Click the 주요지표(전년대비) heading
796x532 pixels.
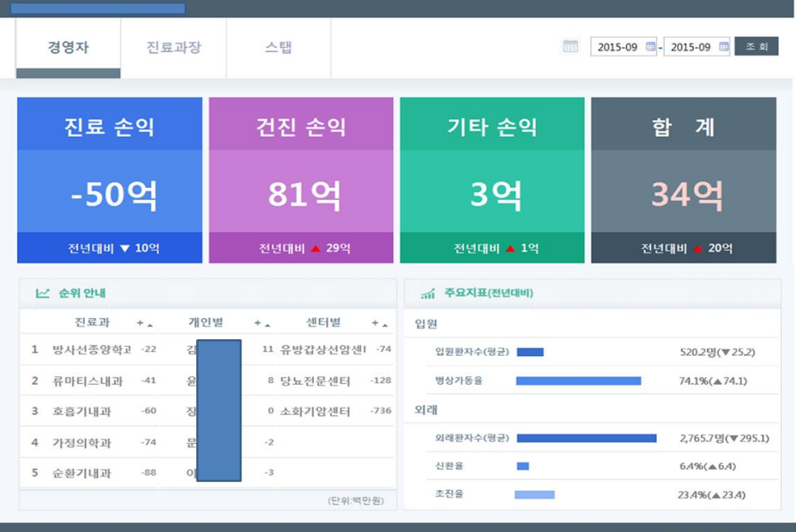489,293
